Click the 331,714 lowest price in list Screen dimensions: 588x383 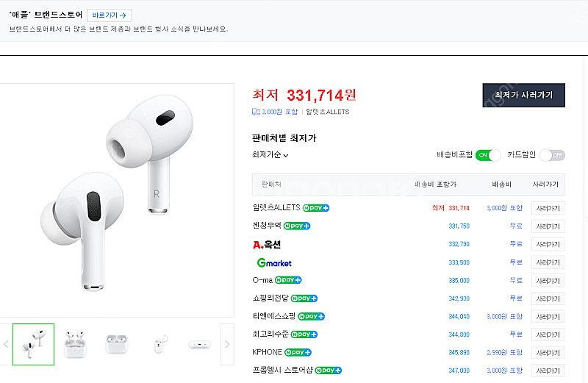(x=459, y=208)
